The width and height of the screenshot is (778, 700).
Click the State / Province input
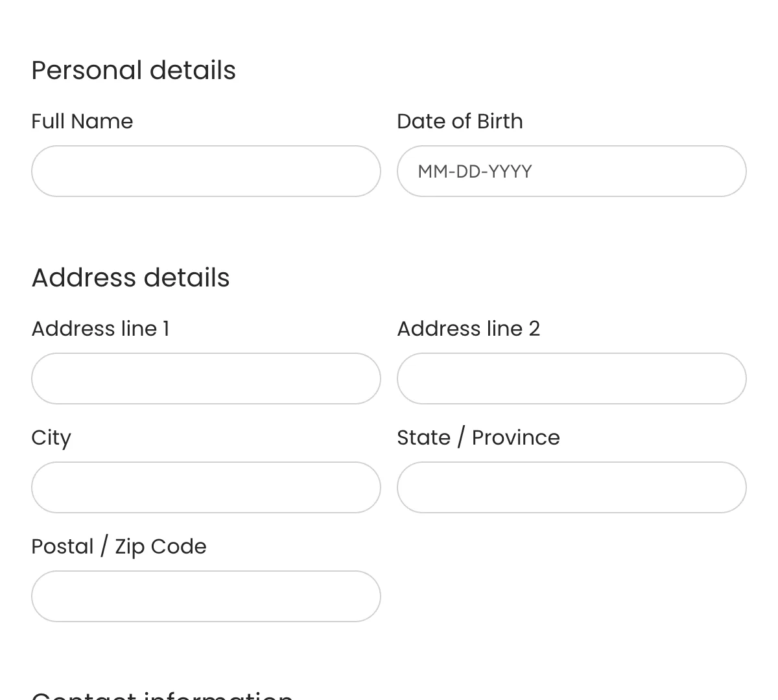[571, 487]
